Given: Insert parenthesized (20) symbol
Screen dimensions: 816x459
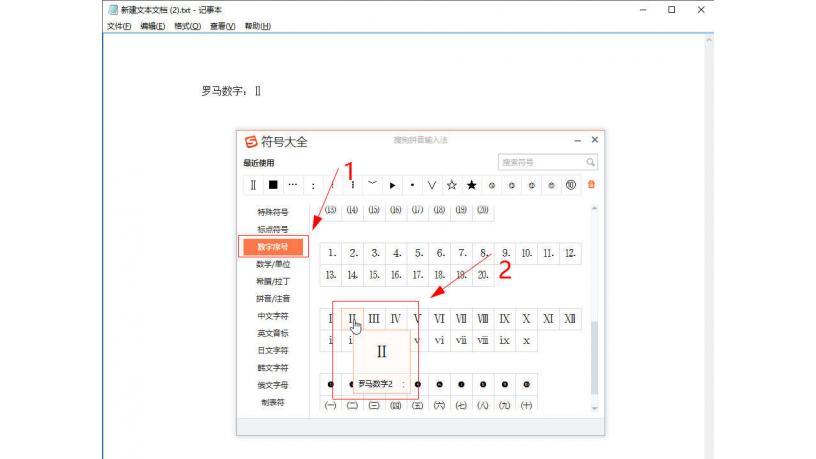Looking at the screenshot, I should pos(483,210).
